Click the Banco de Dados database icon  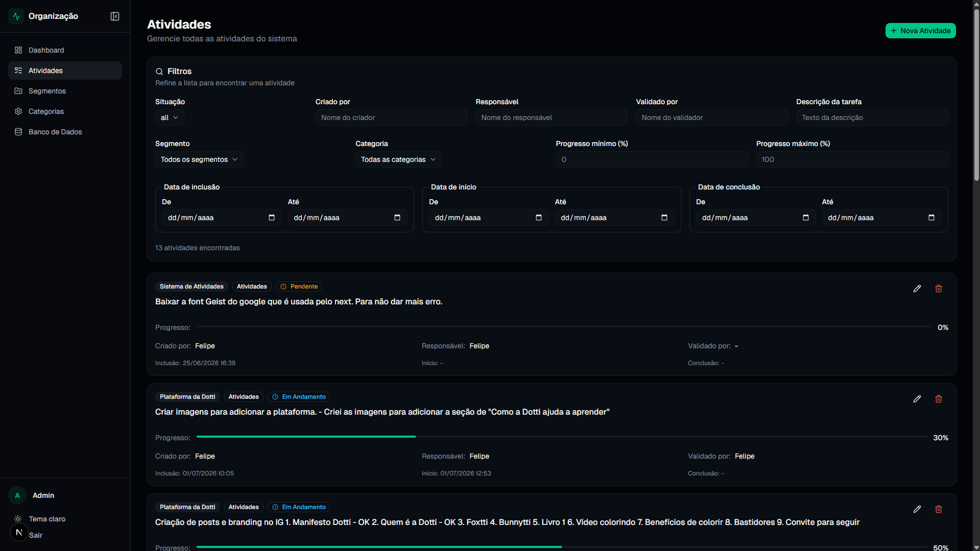coord(18,132)
